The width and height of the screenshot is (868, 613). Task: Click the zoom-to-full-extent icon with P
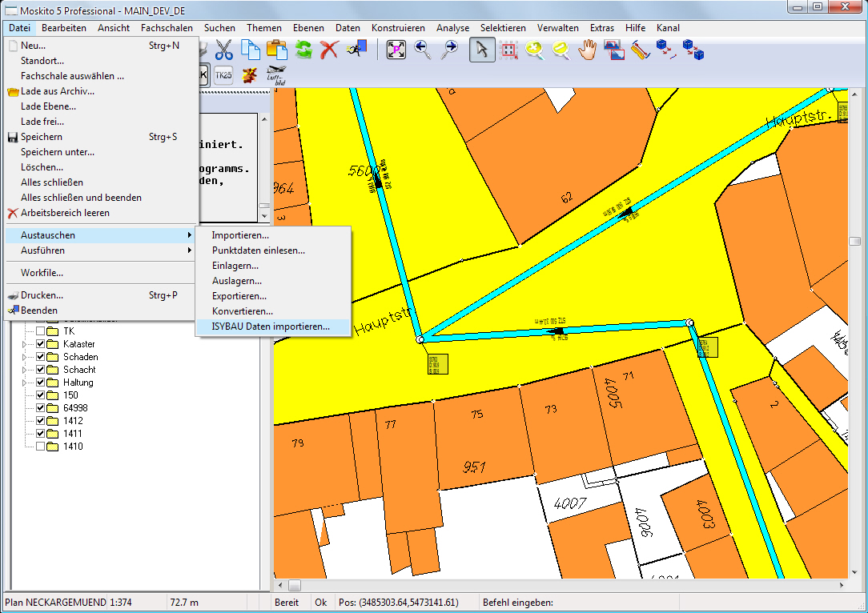pyautogui.click(x=396, y=50)
